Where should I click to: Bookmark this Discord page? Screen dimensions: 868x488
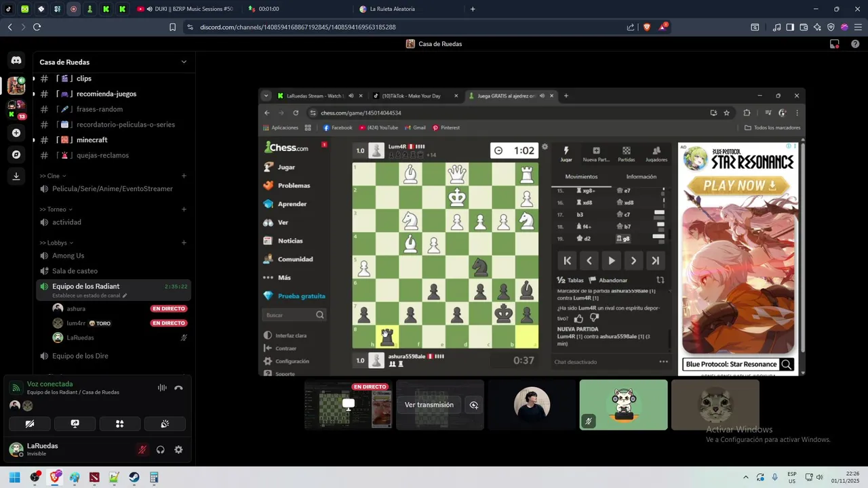[173, 27]
